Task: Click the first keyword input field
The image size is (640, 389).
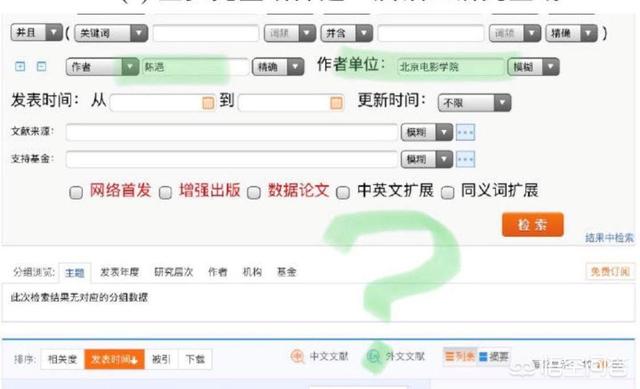Action: click(x=206, y=33)
